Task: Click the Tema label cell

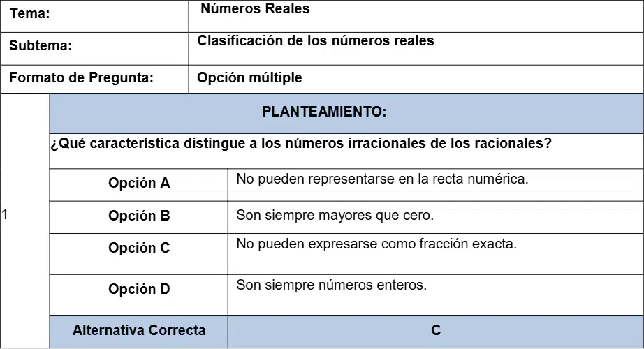Action: tap(94, 17)
